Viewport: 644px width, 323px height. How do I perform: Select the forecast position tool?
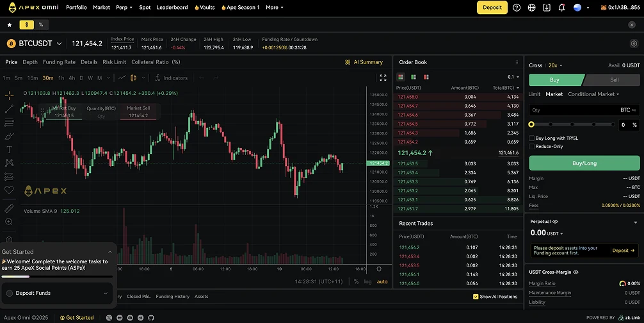[x=9, y=177]
